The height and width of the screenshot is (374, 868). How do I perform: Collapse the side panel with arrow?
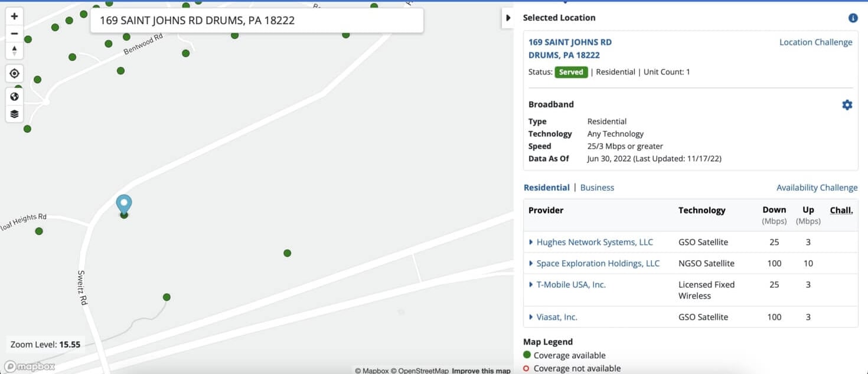[x=508, y=18]
